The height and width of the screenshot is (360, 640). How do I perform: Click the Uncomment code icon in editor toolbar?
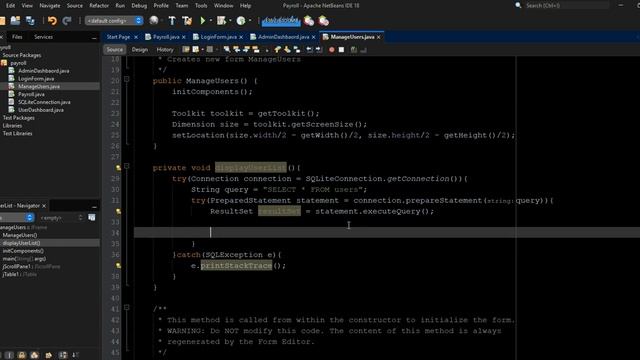pos(363,50)
